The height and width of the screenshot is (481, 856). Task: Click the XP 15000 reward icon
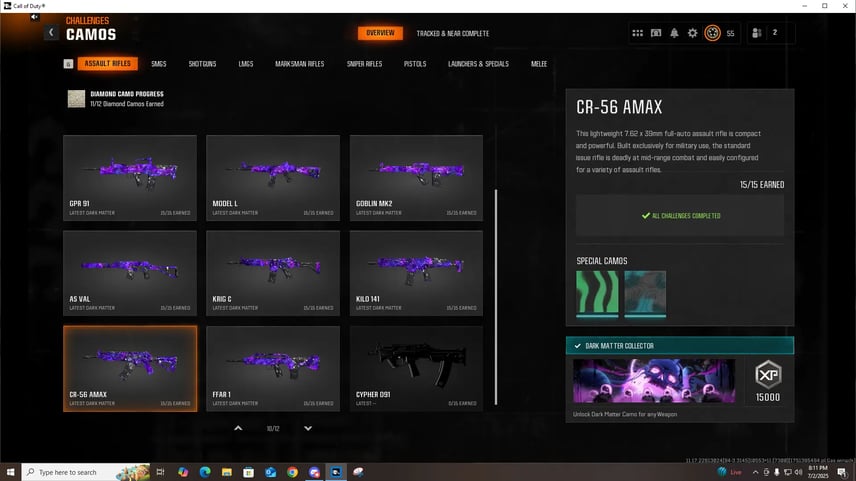pos(767,378)
